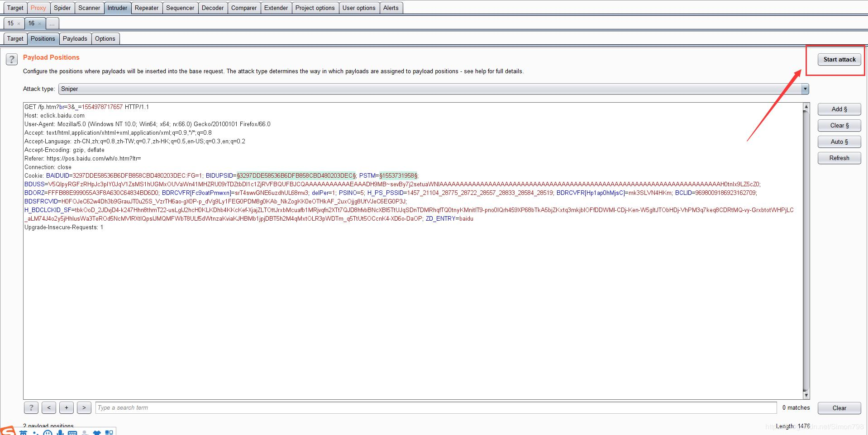Click the + search options button
Viewport: 868px width, 435px height.
(x=67, y=407)
